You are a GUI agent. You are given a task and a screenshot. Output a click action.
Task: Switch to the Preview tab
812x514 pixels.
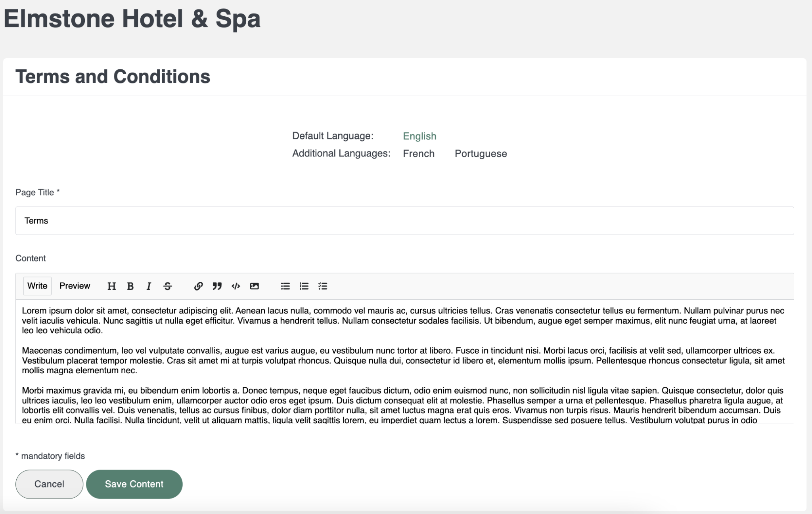[75, 286]
